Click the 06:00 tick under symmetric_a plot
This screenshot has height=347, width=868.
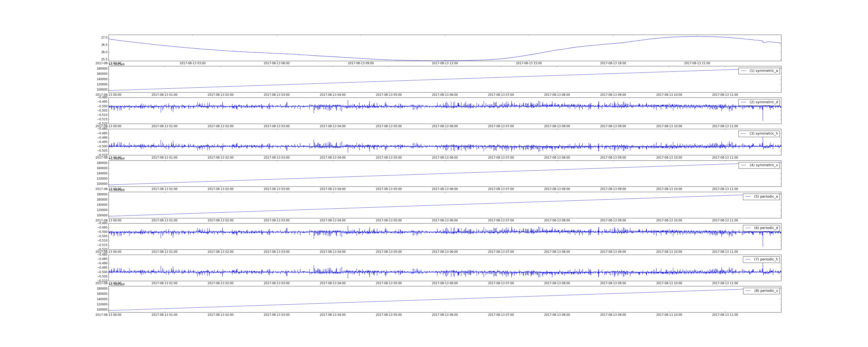click(445, 95)
